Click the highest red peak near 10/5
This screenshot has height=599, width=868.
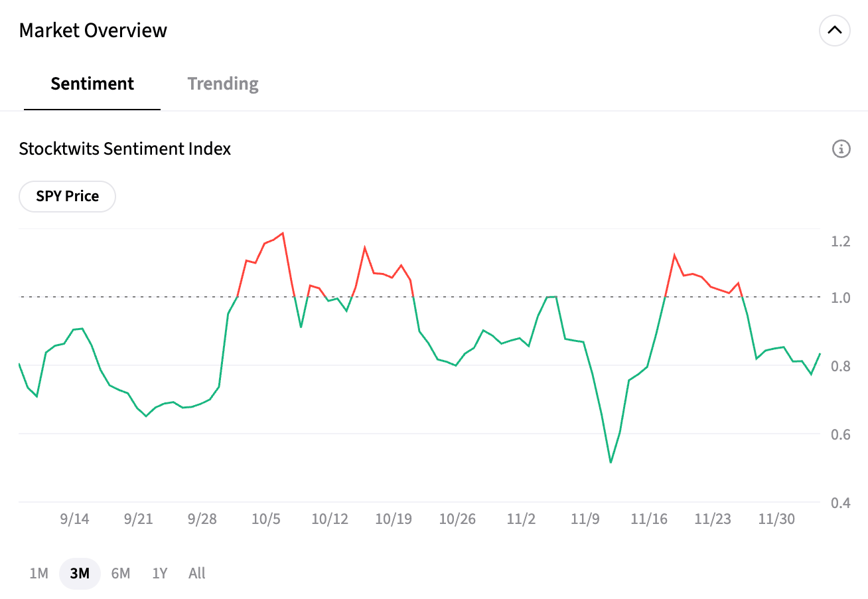(283, 233)
